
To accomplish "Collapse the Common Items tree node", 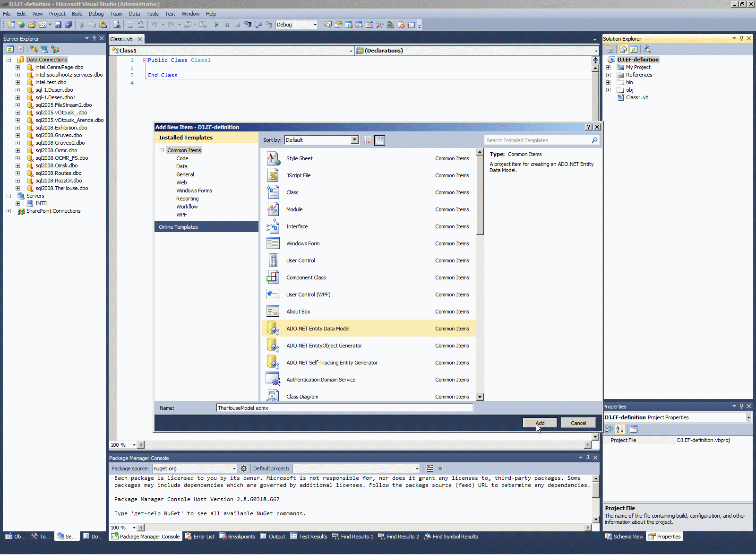I will [x=162, y=150].
